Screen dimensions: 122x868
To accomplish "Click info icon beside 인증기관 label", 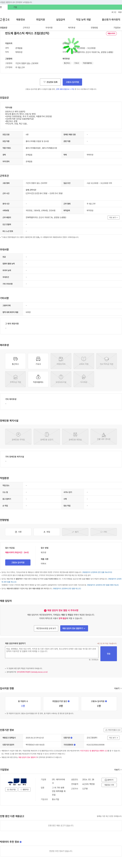I will pos(71,738).
